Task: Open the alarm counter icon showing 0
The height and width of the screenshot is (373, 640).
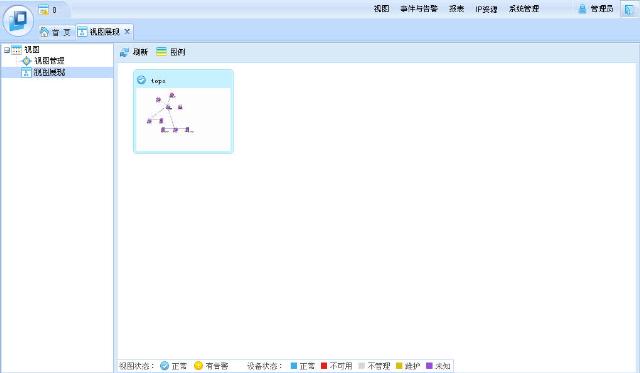Action: (x=43, y=10)
